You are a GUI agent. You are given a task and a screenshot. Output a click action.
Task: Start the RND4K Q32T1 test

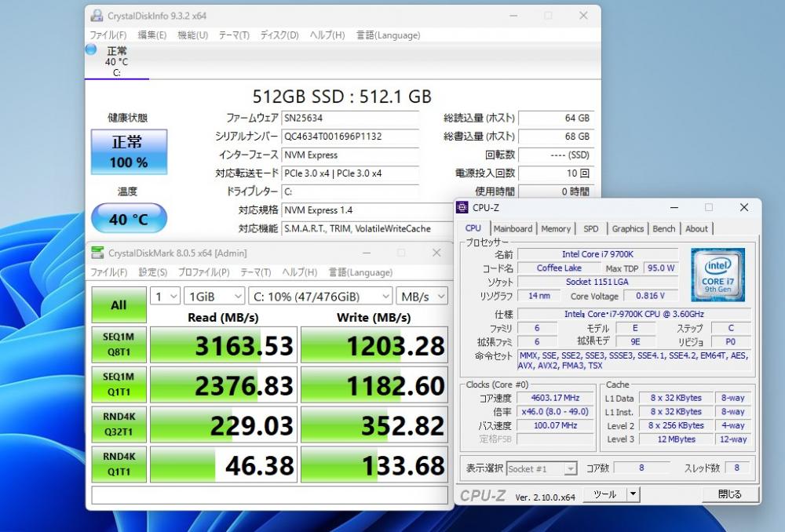119,425
